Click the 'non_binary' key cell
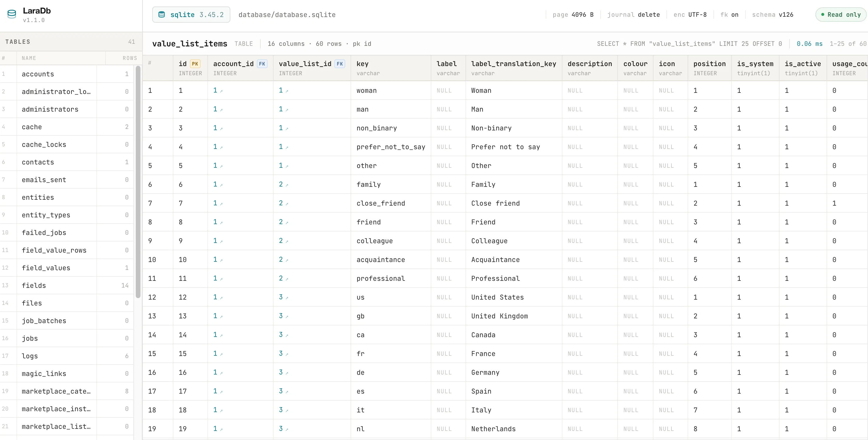The width and height of the screenshot is (868, 440). click(x=391, y=128)
